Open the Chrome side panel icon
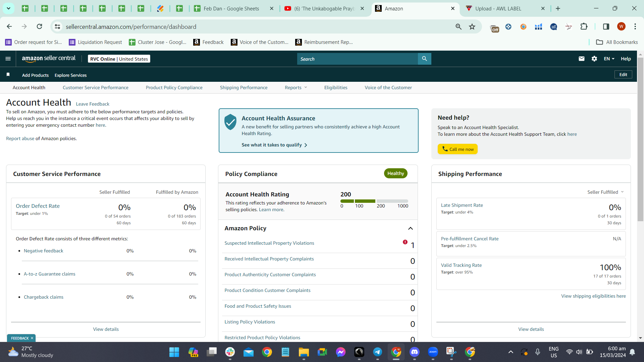644x362 pixels. tap(606, 26)
